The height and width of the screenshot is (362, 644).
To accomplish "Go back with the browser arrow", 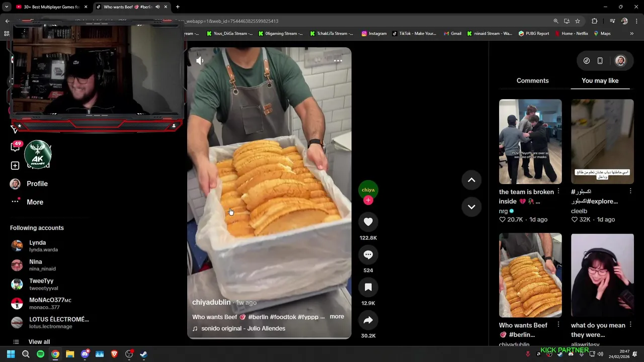I will click(x=7, y=21).
